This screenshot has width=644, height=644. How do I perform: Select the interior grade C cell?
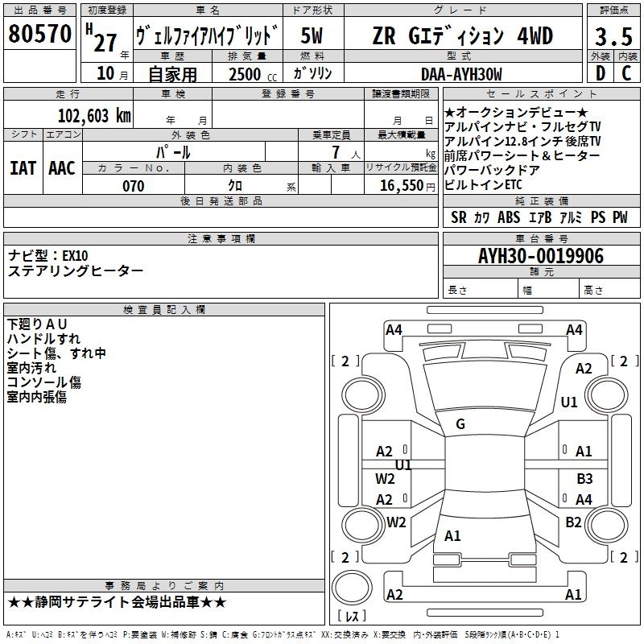click(626, 73)
